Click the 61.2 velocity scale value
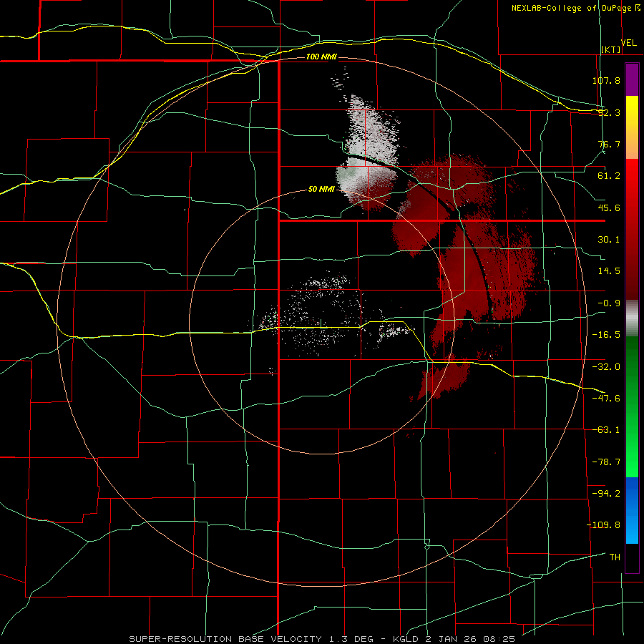 (609, 176)
